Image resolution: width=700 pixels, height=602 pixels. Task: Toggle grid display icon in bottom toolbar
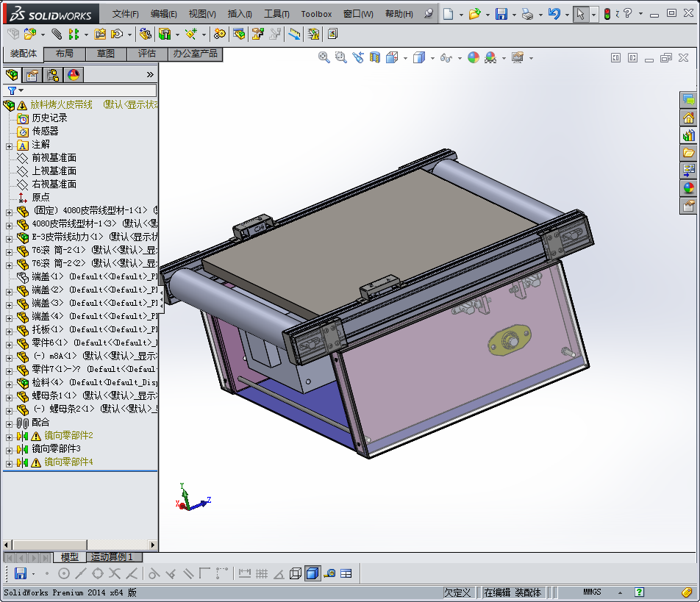click(262, 573)
